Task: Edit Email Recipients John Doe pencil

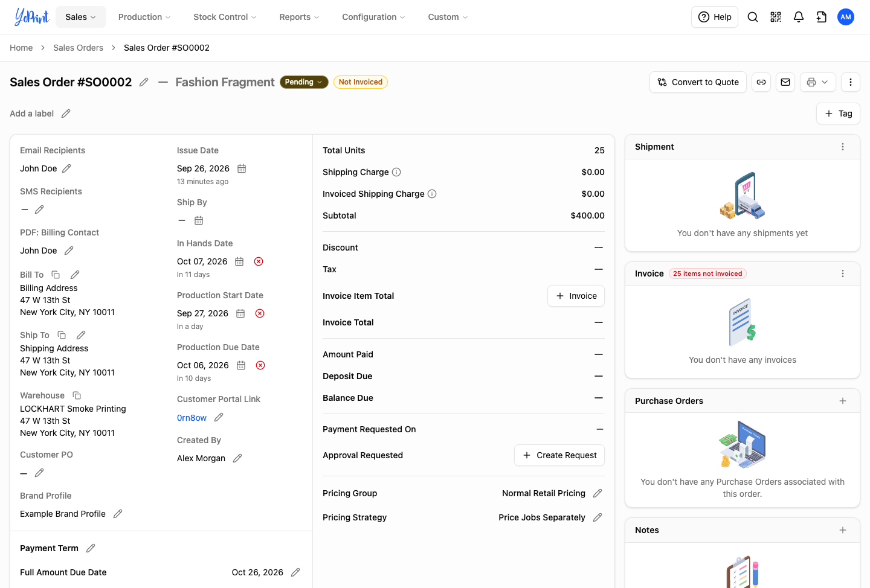Action: (67, 168)
